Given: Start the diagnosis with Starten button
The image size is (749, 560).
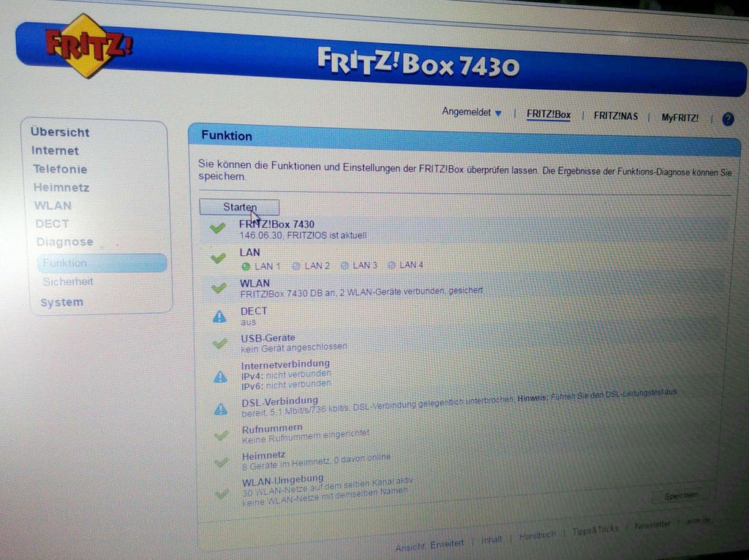Looking at the screenshot, I should 239,207.
